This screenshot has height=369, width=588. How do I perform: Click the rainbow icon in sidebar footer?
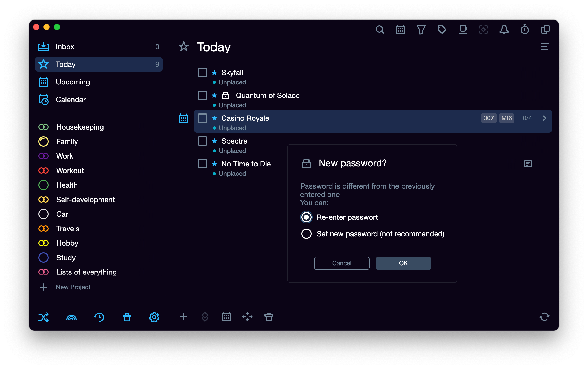click(71, 317)
